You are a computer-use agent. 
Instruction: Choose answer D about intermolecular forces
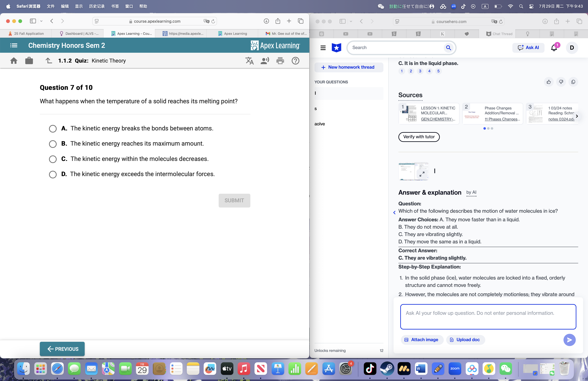tap(53, 174)
